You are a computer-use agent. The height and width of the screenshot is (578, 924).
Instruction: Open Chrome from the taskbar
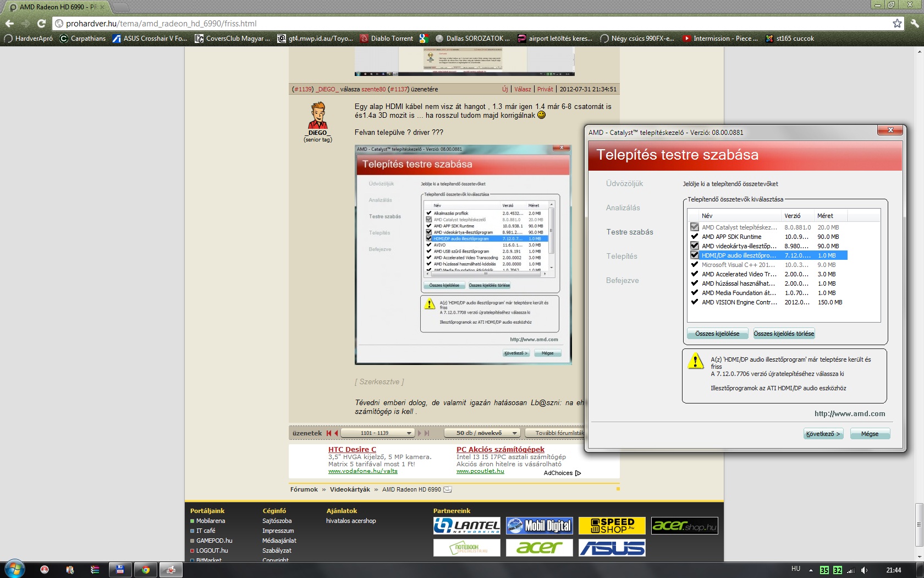coord(145,570)
